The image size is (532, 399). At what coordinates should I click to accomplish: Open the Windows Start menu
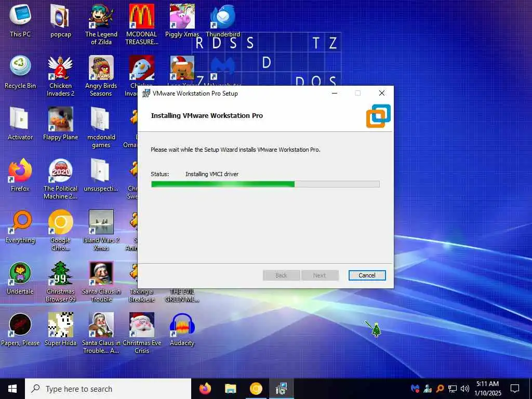(12, 389)
